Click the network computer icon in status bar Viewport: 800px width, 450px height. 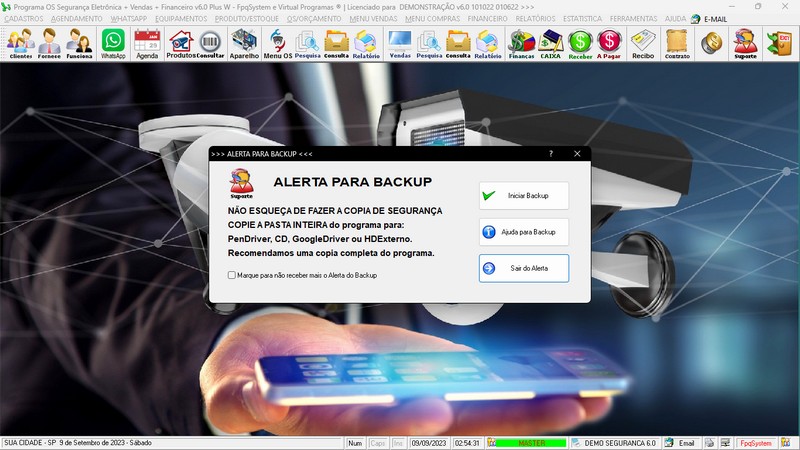pos(725,443)
